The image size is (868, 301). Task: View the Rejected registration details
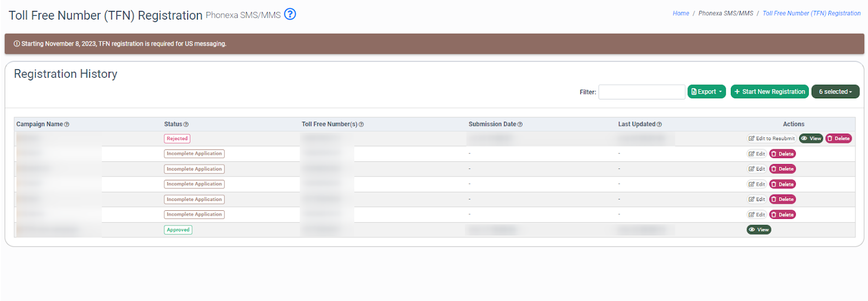(811, 139)
